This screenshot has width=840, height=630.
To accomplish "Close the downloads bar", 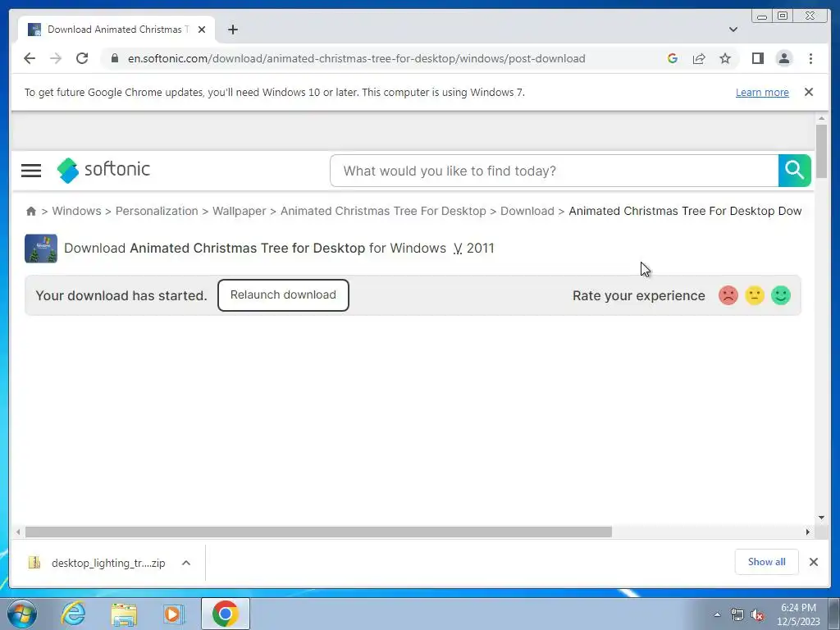I will click(813, 561).
